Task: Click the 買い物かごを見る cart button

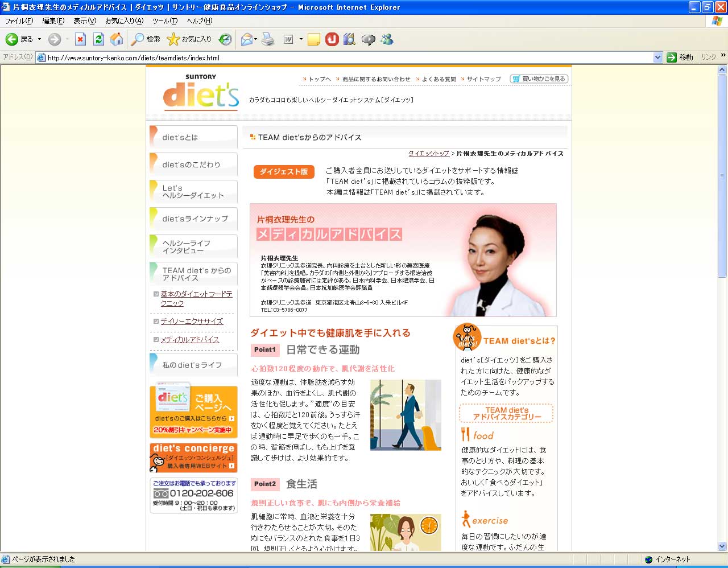Action: coord(539,79)
